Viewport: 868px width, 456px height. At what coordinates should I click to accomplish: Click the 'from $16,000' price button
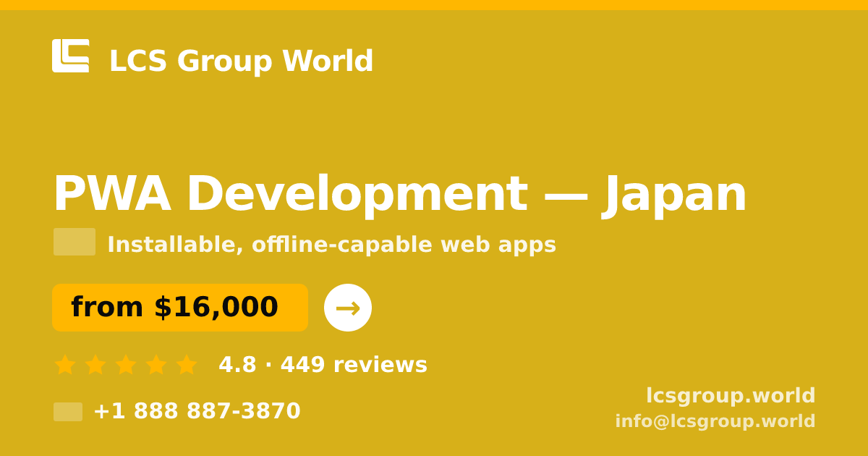click(x=180, y=308)
